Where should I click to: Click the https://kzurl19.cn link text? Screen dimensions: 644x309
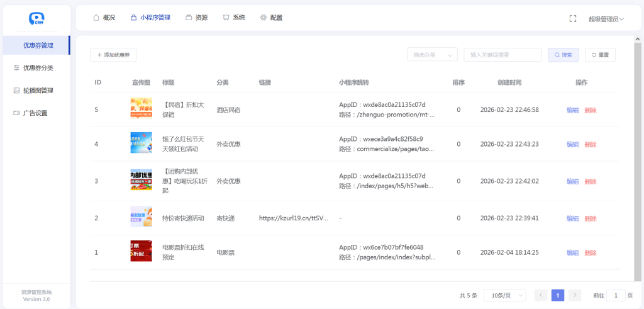tap(294, 218)
